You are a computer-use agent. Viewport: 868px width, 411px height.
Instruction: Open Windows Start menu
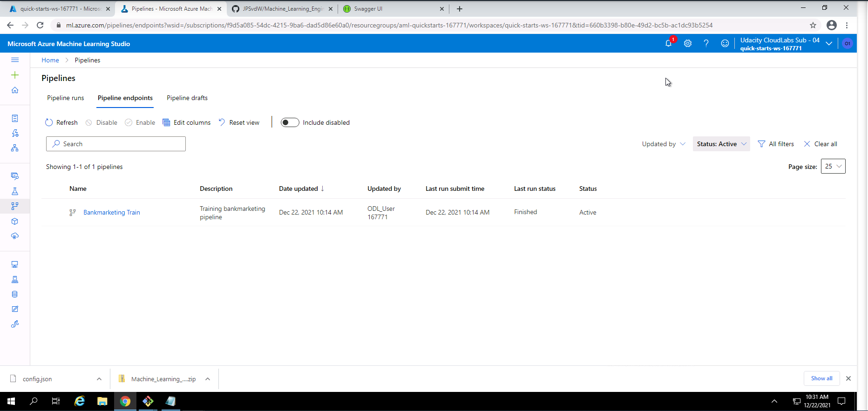11,401
